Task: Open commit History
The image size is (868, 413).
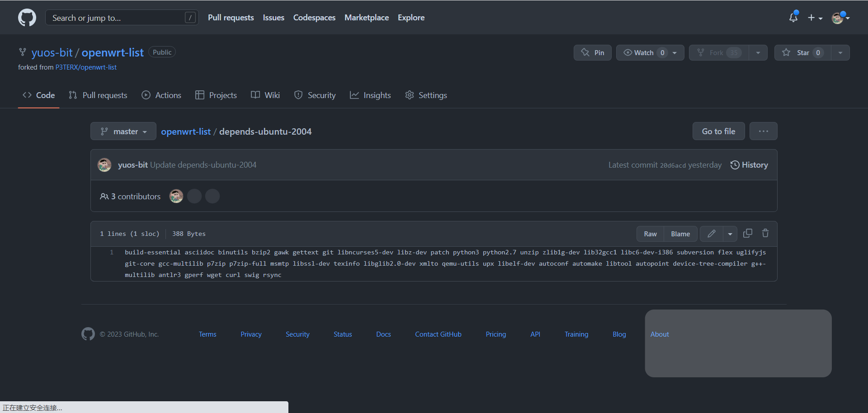Action: pyautogui.click(x=749, y=165)
